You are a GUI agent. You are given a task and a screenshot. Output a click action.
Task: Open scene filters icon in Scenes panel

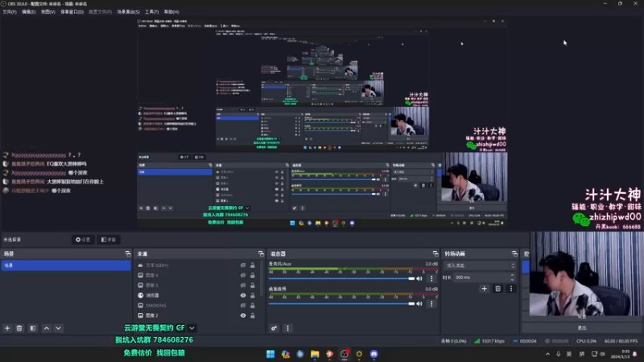33,328
